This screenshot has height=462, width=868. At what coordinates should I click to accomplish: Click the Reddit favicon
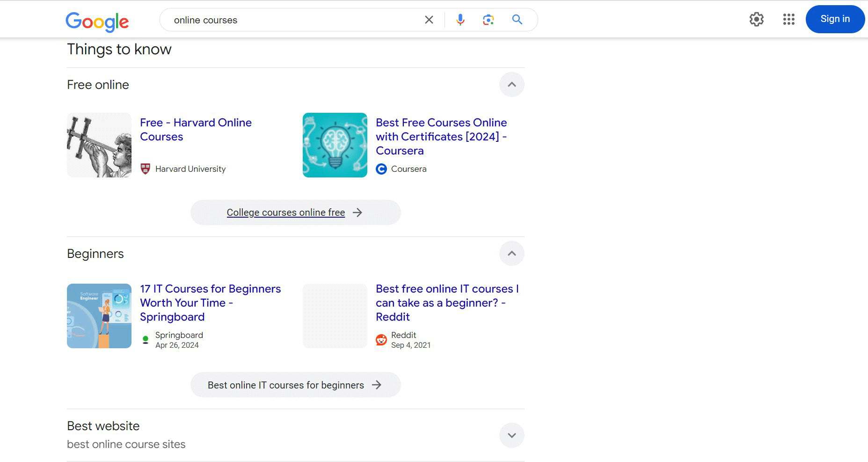(381, 340)
